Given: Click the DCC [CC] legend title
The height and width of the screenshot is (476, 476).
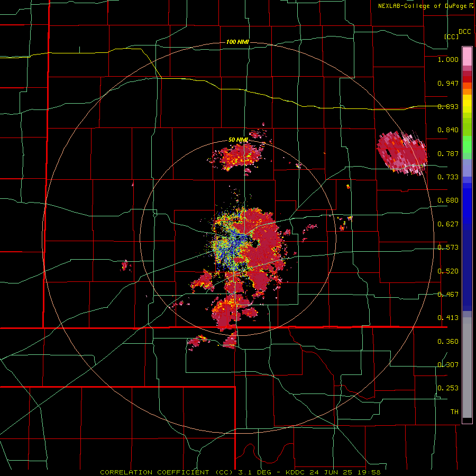Looking at the screenshot, I should tap(457, 34).
